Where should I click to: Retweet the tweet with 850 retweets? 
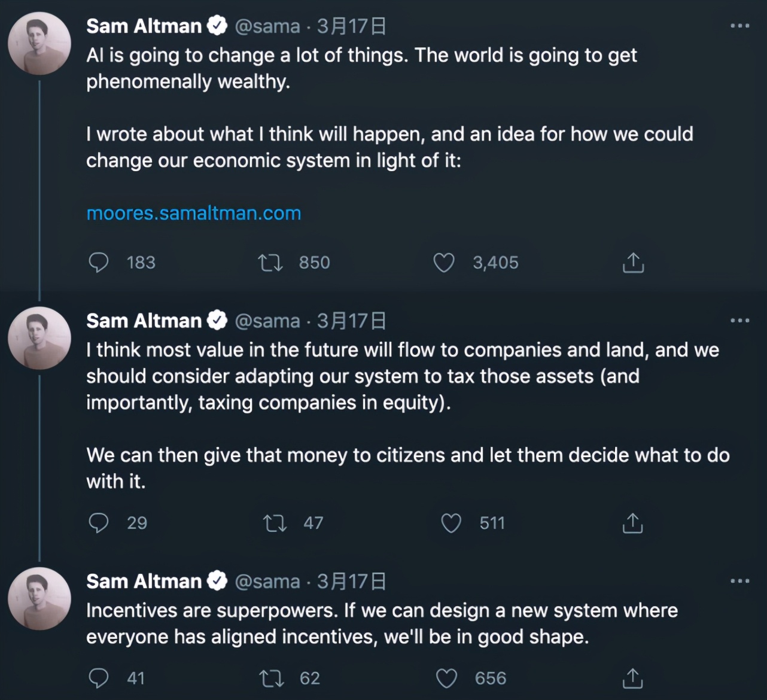click(x=270, y=263)
